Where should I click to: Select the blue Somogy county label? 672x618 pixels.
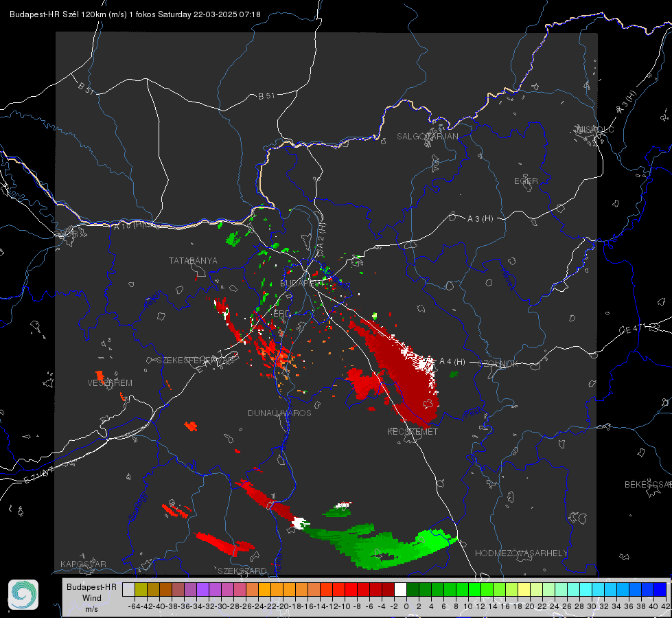pos(138,507)
